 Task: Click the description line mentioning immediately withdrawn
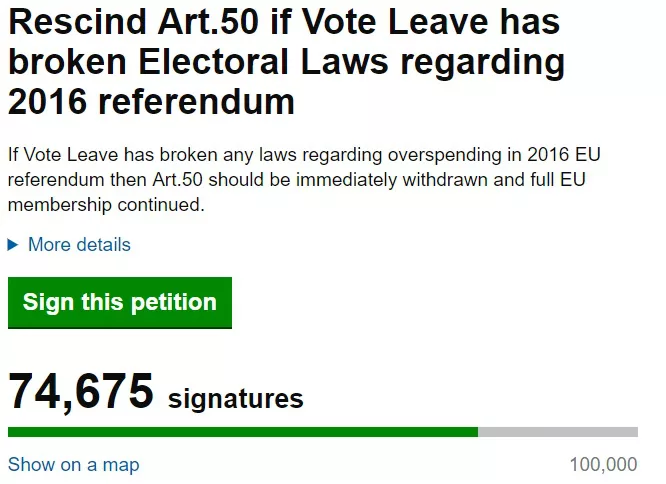297,180
